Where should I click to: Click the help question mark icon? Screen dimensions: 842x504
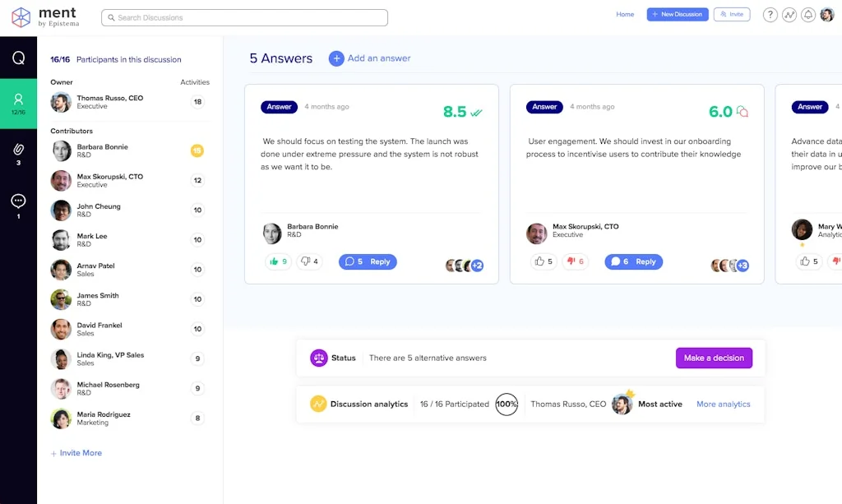coord(770,15)
